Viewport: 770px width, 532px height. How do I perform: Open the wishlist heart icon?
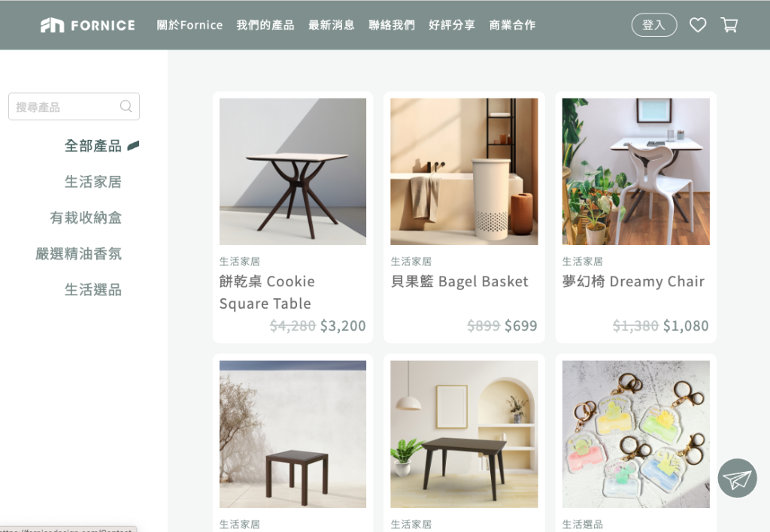coord(698,25)
